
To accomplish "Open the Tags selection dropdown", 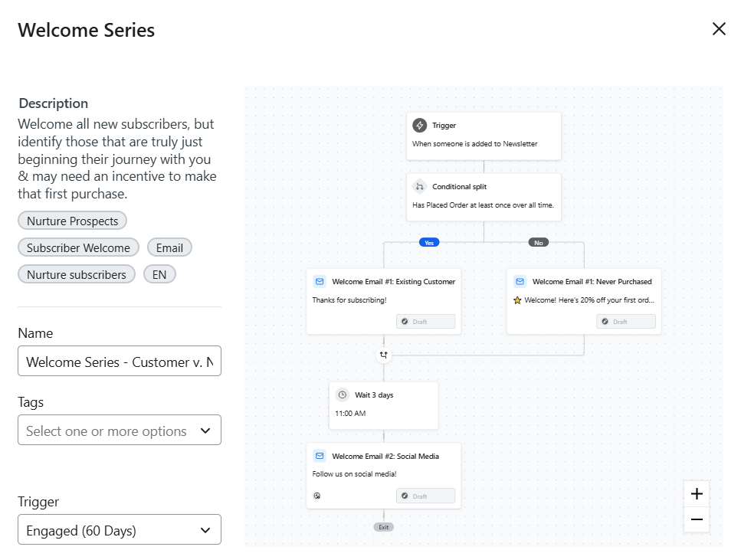I will pyautogui.click(x=119, y=430).
